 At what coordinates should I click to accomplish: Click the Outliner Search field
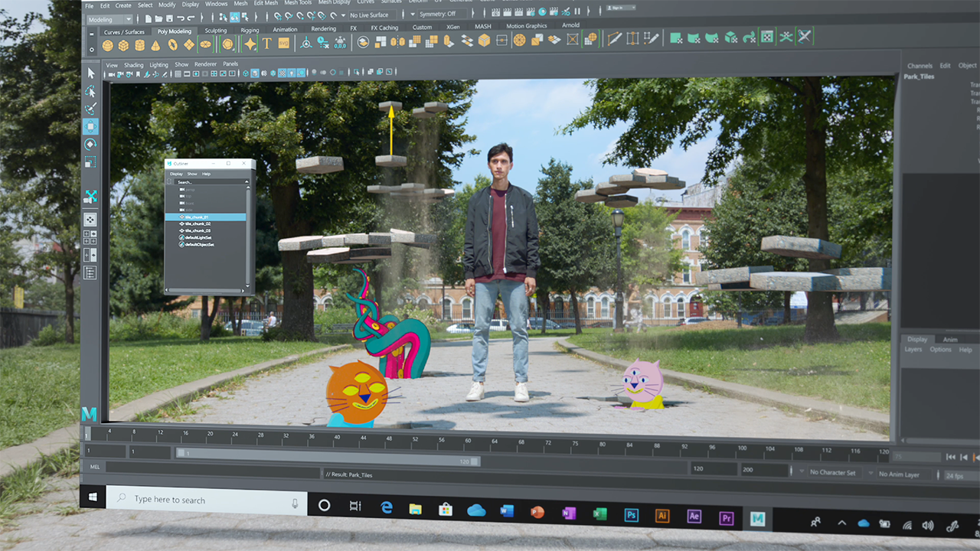(x=208, y=182)
